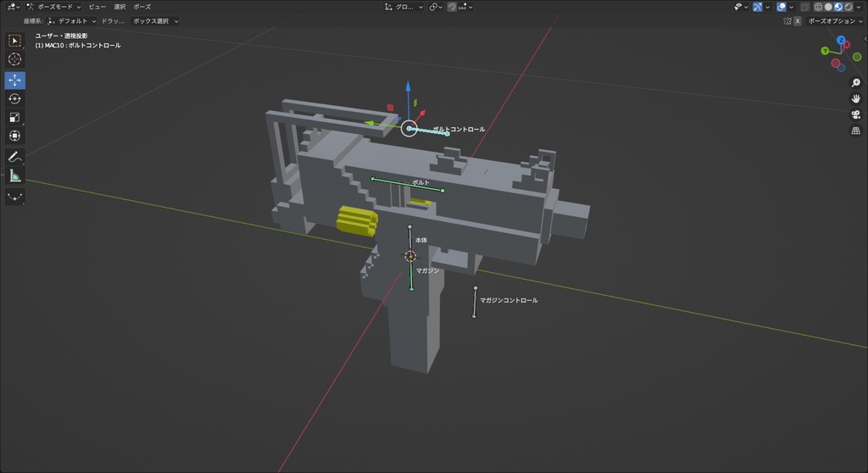Select the 本体 bone
The image size is (868, 473).
click(x=409, y=239)
